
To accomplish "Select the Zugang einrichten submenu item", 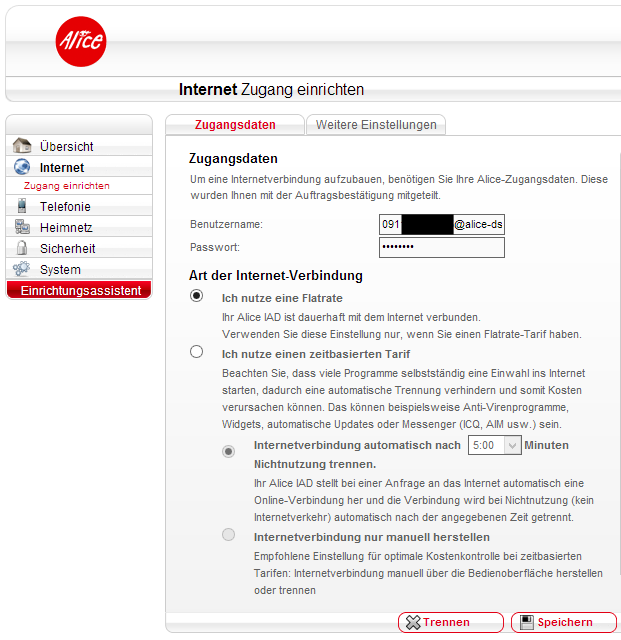I will tap(67, 186).
